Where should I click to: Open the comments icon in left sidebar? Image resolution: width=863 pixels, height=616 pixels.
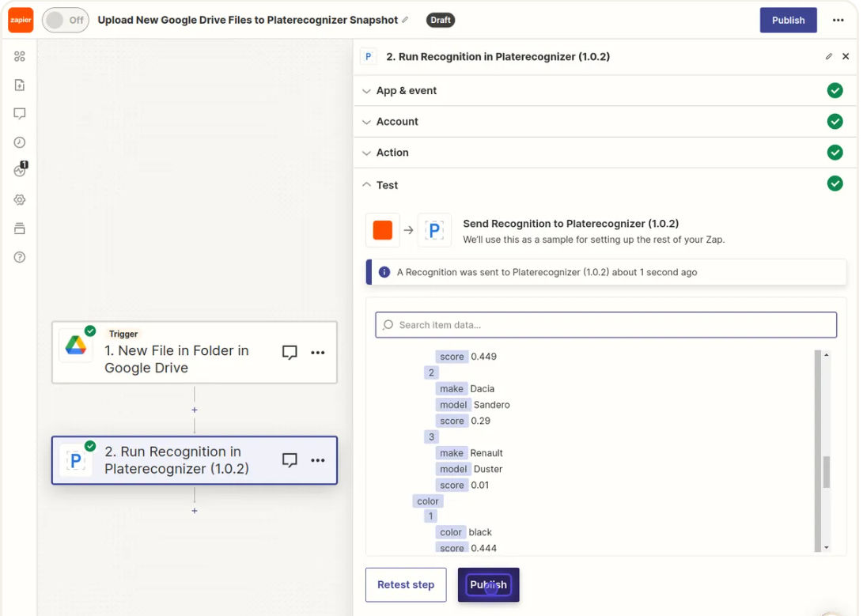(x=20, y=114)
